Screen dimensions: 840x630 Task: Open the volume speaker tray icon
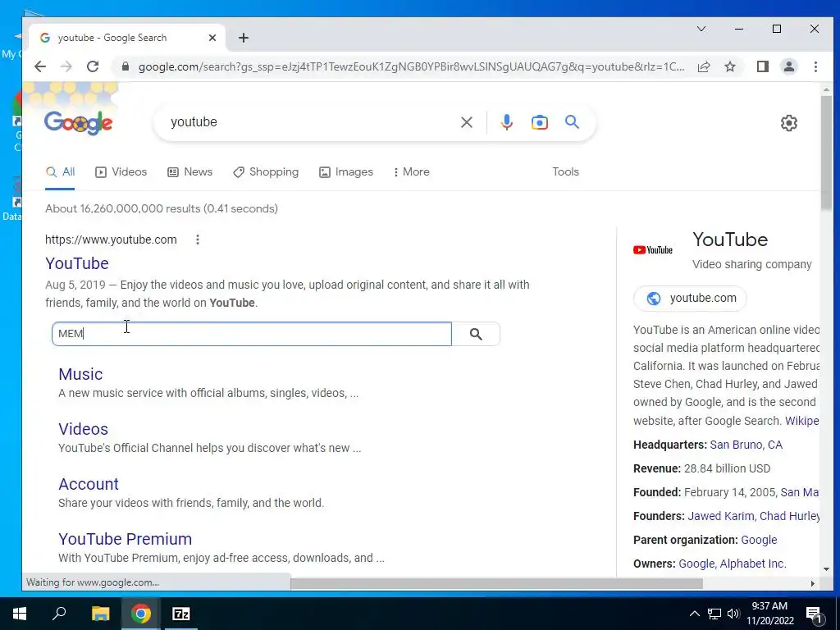pos(733,614)
